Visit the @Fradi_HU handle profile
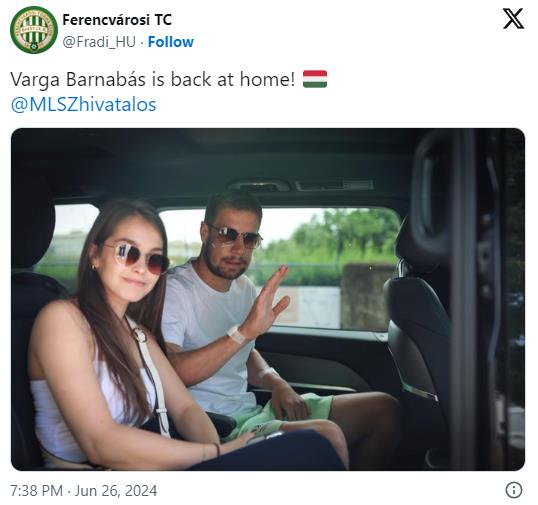This screenshot has height=505, width=538. pyautogui.click(x=99, y=42)
